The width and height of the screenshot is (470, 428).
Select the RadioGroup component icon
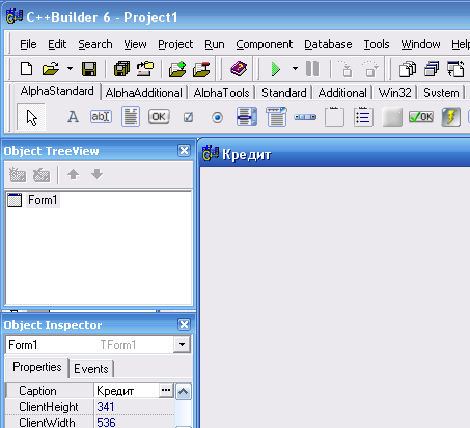pyautogui.click(x=363, y=117)
